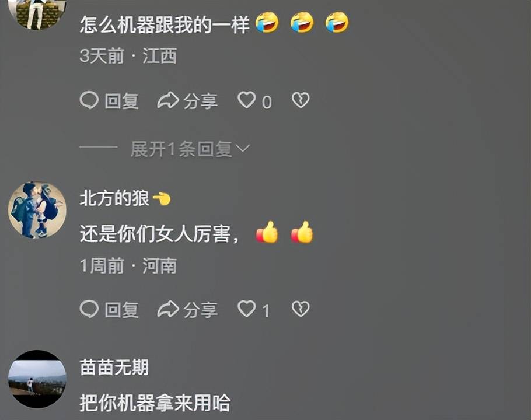Click comment text 怎么机器跟我的一样
Image resolution: width=531 pixels, height=420 pixels.
coord(165,24)
